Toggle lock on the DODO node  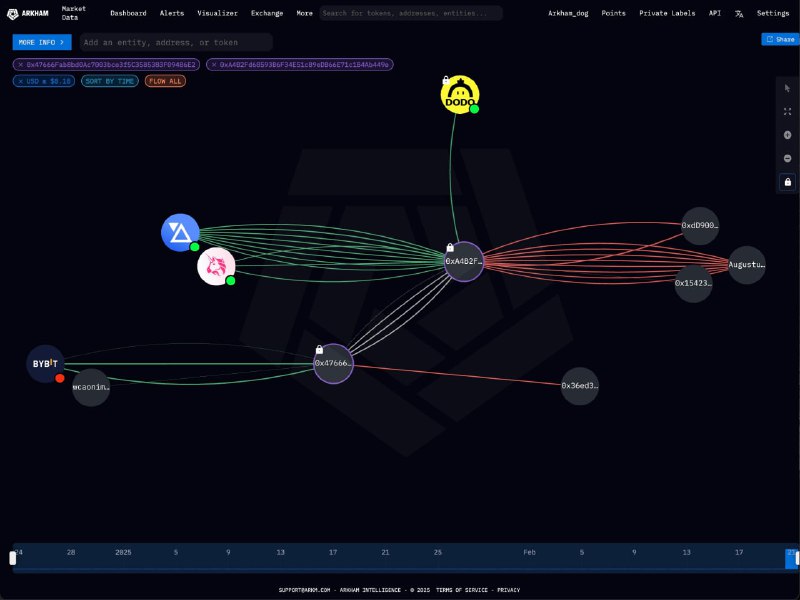(x=446, y=80)
